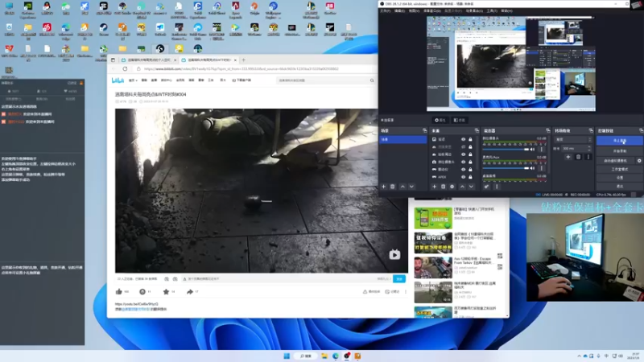Pop out the sources dock panel
The width and height of the screenshot is (644, 362).
477,130
